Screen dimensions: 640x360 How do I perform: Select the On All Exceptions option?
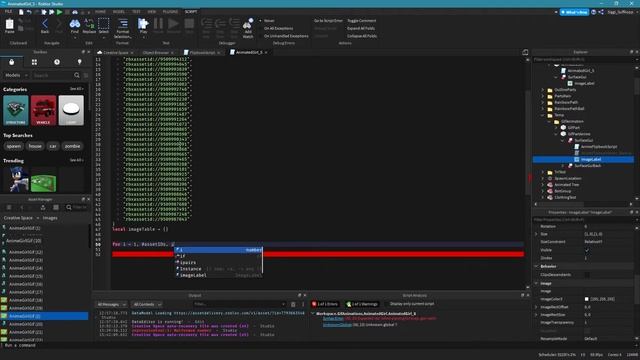[276, 28]
